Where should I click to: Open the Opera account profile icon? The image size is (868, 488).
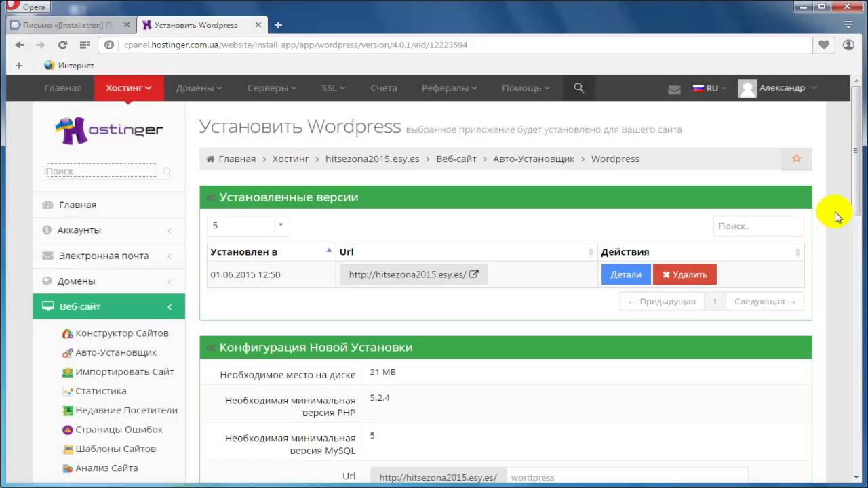pyautogui.click(x=848, y=45)
